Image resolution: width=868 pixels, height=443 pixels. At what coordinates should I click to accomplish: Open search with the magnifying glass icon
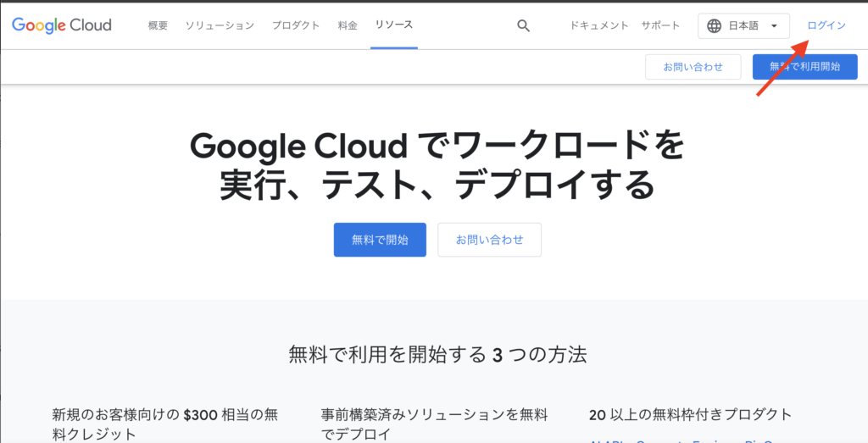click(x=523, y=25)
